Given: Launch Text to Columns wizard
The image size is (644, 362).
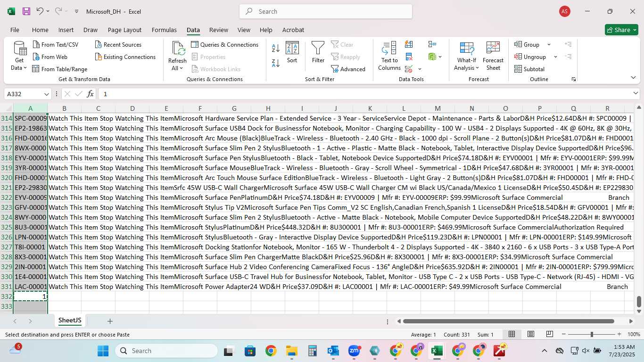Looking at the screenshot, I should pos(389,56).
